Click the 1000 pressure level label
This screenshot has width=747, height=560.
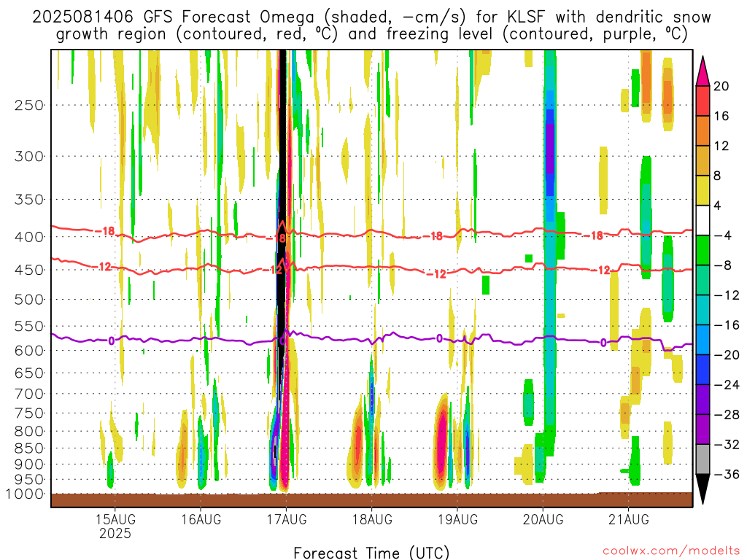25,494
